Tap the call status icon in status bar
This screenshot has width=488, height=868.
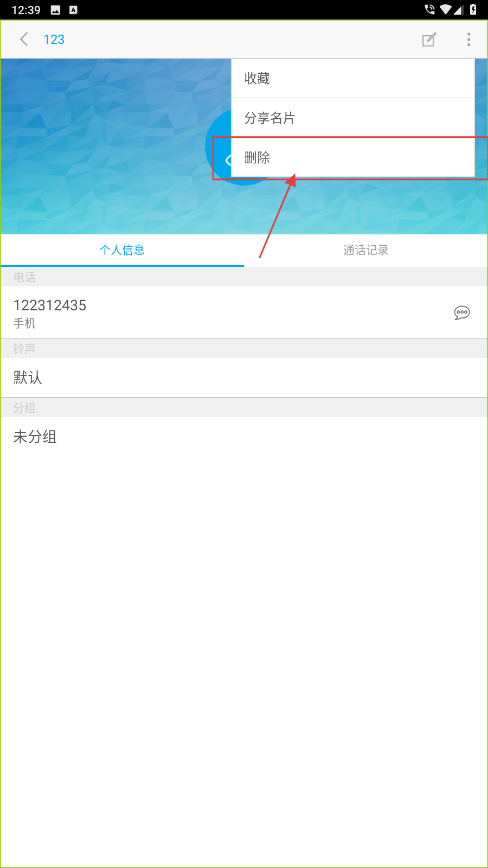(x=429, y=9)
